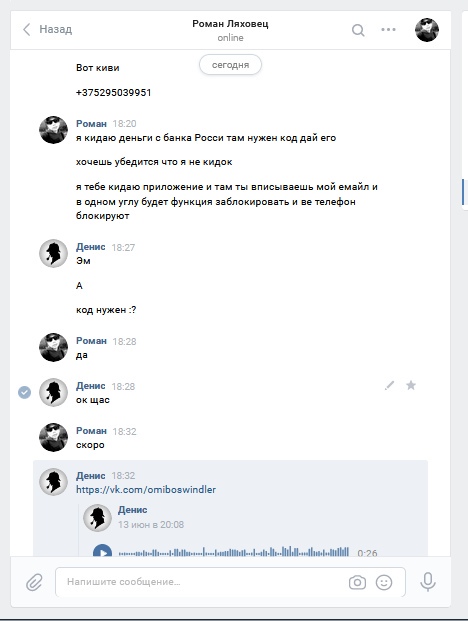
Task: Open the Роман Ляховец name in header
Action: click(x=230, y=24)
